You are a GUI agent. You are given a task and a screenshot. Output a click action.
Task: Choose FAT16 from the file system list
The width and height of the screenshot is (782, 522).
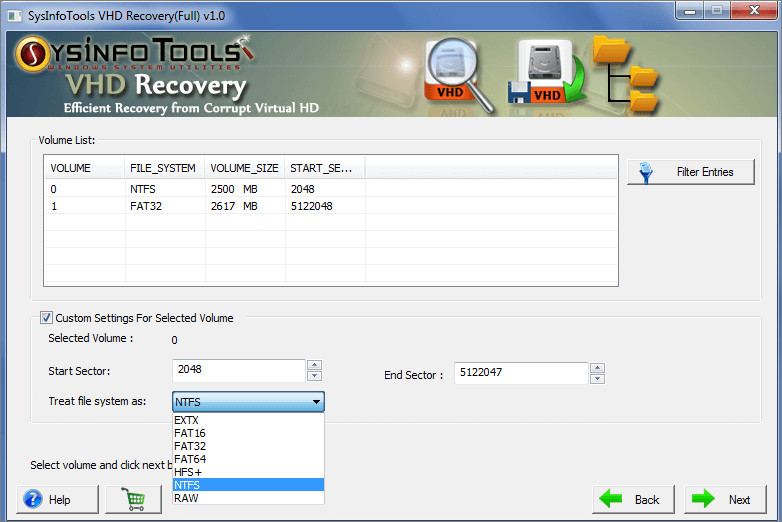pyautogui.click(x=248, y=433)
